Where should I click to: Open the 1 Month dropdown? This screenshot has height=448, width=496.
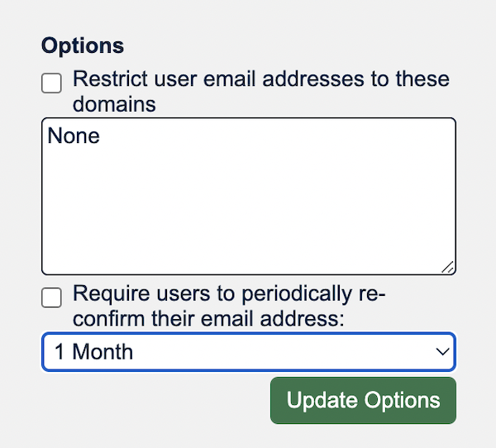(249, 351)
